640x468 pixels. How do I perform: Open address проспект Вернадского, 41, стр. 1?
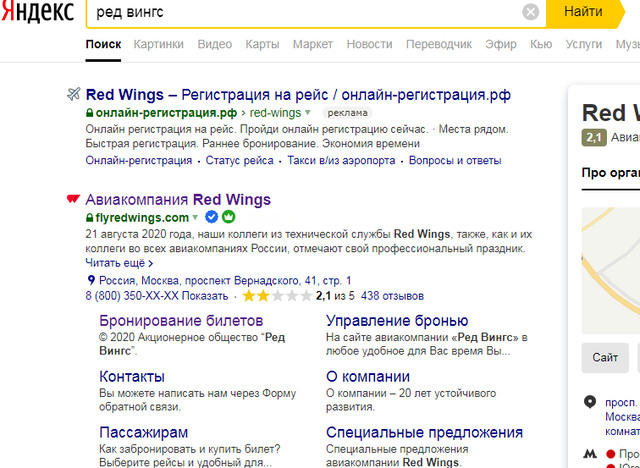225,281
